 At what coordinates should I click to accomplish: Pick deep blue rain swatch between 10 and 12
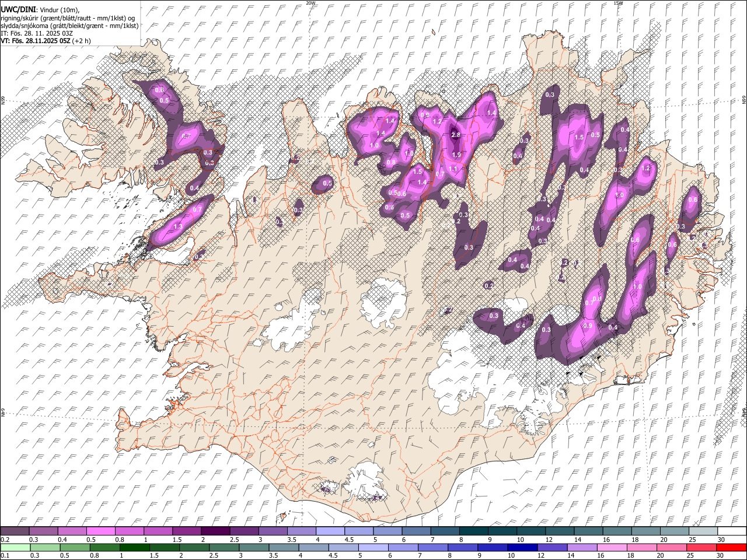click(522, 547)
